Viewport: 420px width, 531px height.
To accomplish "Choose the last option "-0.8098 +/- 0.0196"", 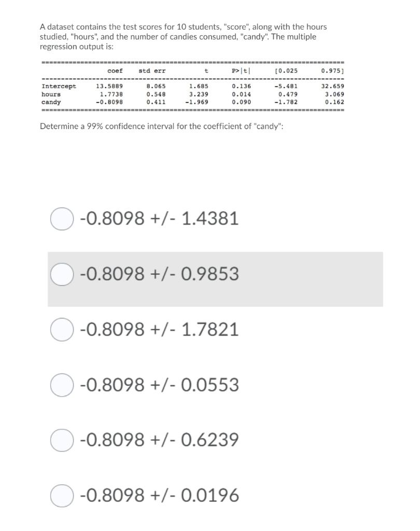I will click(61, 495).
